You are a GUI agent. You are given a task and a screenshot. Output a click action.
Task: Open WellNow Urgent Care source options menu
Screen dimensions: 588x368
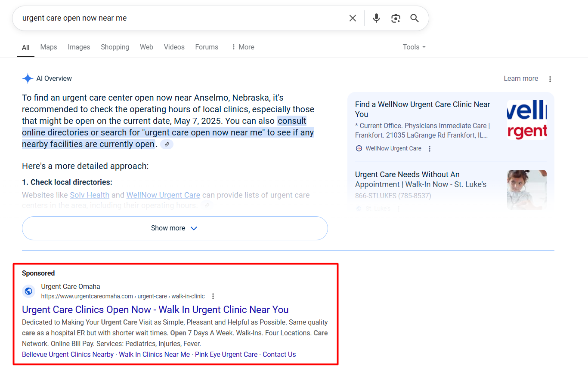(429, 149)
